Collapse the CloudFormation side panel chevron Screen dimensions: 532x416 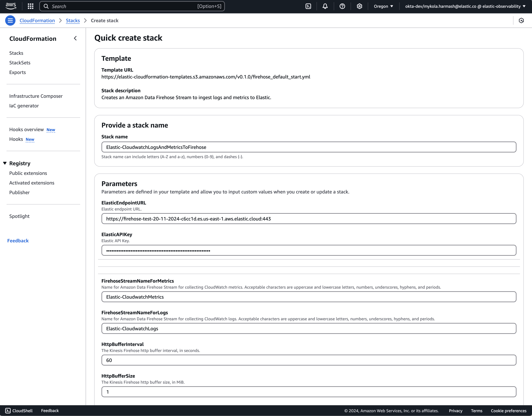coord(75,38)
